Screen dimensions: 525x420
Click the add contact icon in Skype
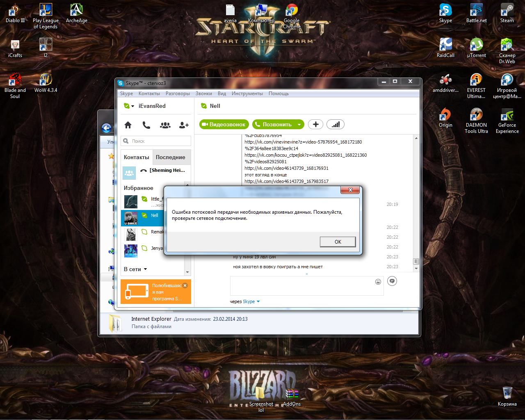tap(184, 125)
